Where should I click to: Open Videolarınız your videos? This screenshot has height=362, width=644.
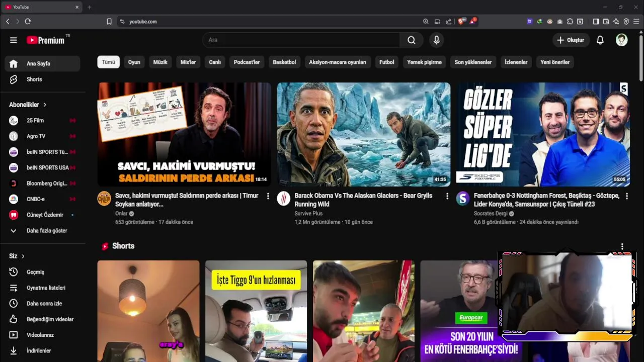[42, 335]
